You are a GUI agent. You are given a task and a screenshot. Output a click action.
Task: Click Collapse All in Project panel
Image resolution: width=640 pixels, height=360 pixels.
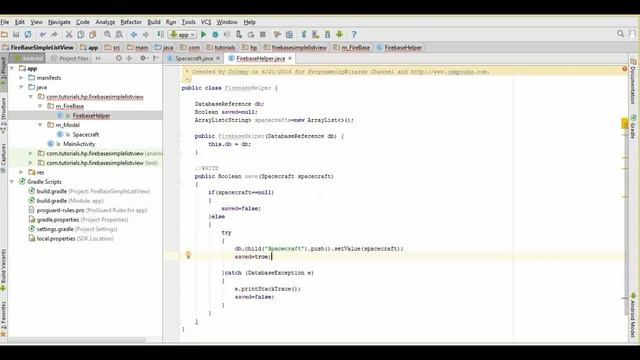[129, 58]
